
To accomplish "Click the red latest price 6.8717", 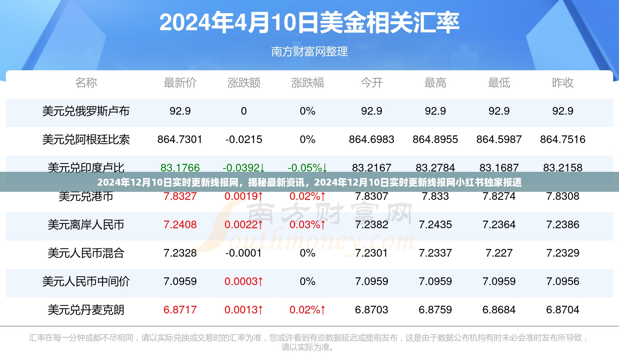I will click(x=180, y=310).
